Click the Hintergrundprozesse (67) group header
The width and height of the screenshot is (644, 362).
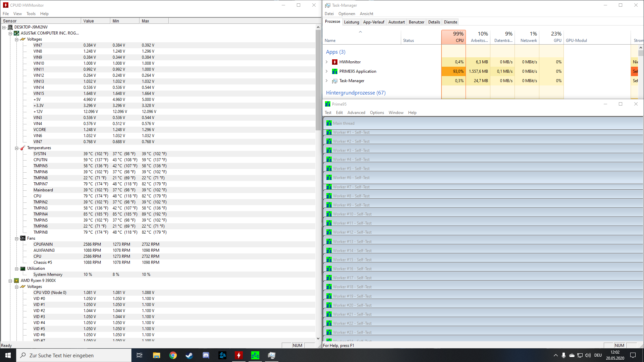coord(356,93)
